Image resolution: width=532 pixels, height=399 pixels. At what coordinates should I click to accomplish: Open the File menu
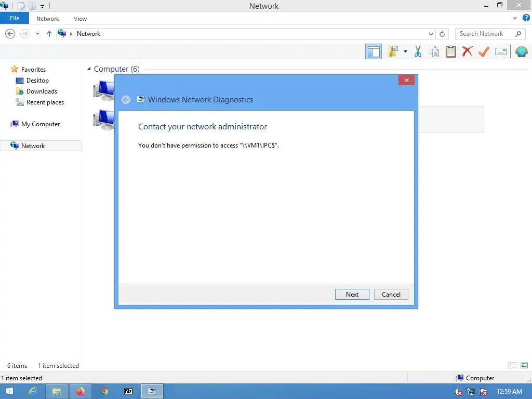[14, 18]
